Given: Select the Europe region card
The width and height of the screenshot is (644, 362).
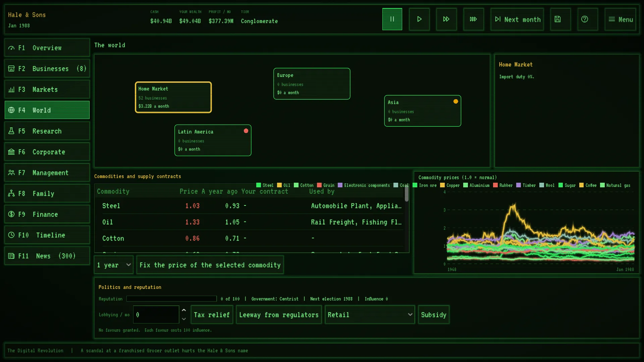Looking at the screenshot, I should pyautogui.click(x=312, y=83).
